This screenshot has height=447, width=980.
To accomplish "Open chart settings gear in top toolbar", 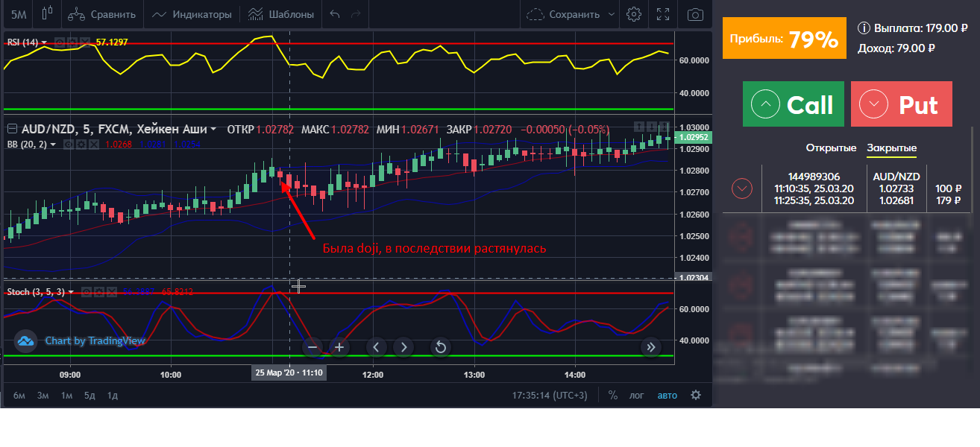I will tap(634, 13).
